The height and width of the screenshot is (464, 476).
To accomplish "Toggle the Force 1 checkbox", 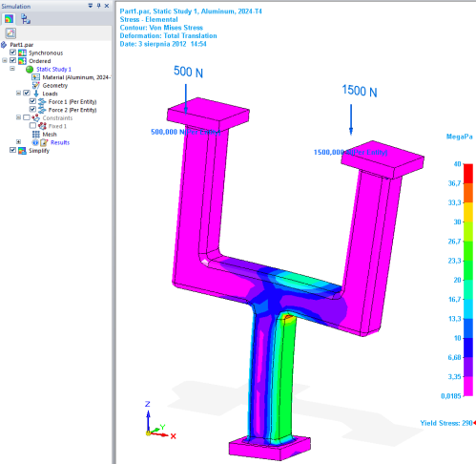I will click(32, 101).
